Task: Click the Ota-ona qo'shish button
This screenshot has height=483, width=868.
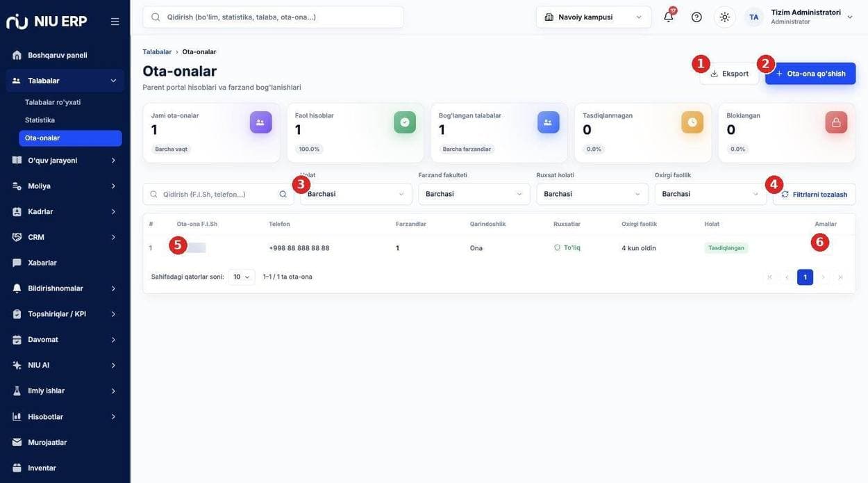Action: click(810, 74)
